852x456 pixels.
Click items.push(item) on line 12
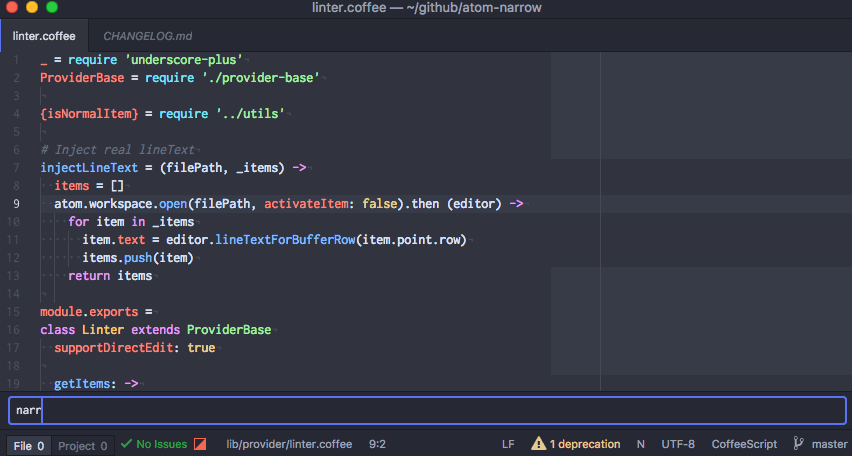(138, 258)
